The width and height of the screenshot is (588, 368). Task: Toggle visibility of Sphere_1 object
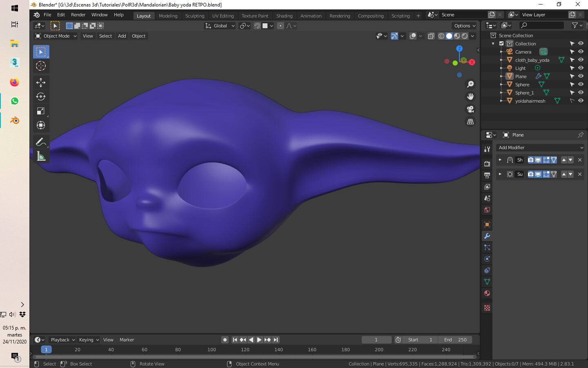pyautogui.click(x=581, y=92)
